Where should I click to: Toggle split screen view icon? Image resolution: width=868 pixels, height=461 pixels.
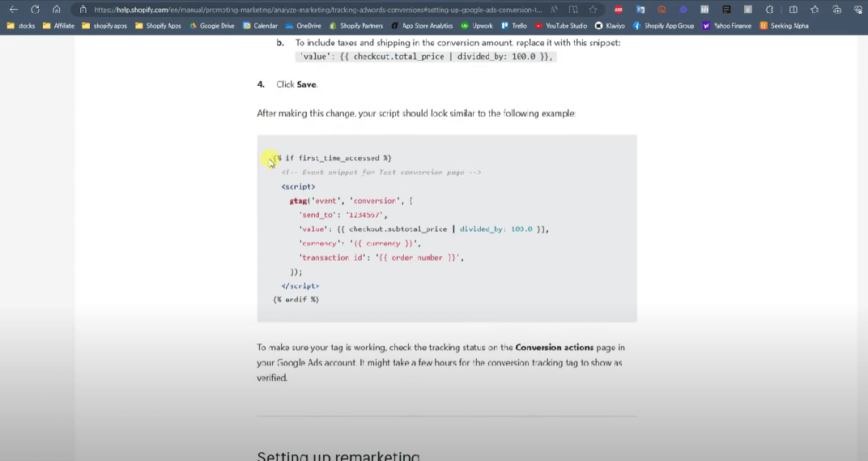(x=793, y=10)
